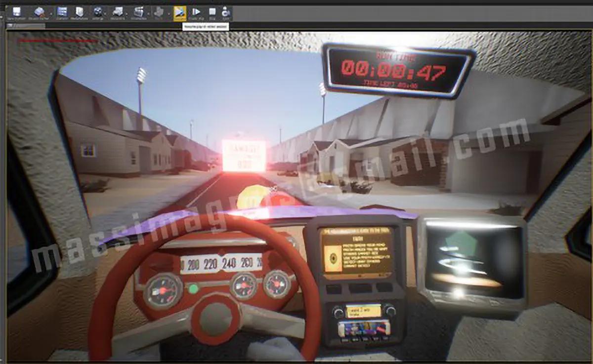Open the Content browser toolbar icon
Screen dimensions: 593x364
(x=62, y=12)
